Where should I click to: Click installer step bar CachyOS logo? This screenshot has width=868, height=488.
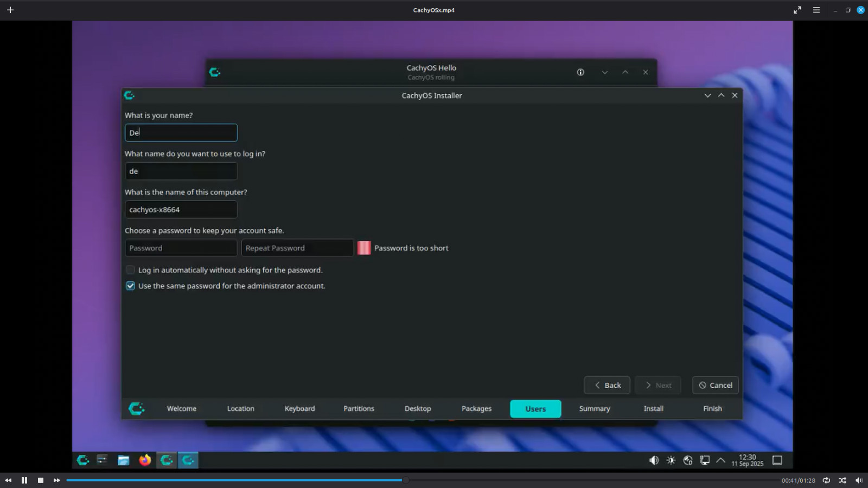137,409
